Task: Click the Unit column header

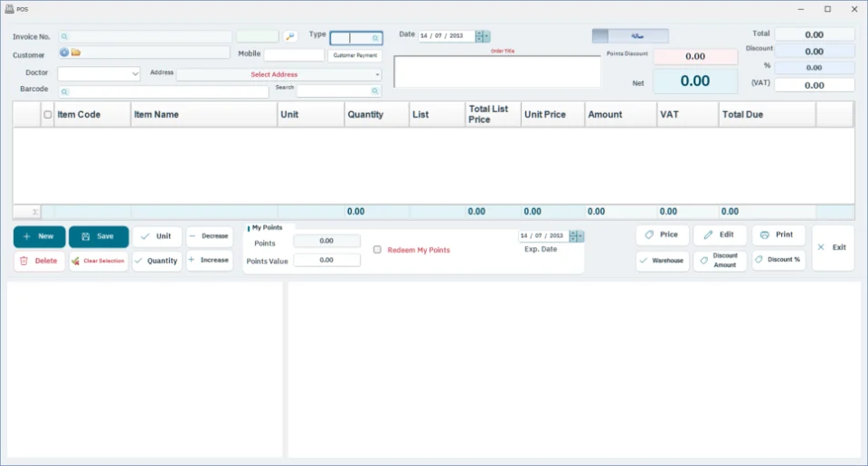Action: pyautogui.click(x=311, y=115)
